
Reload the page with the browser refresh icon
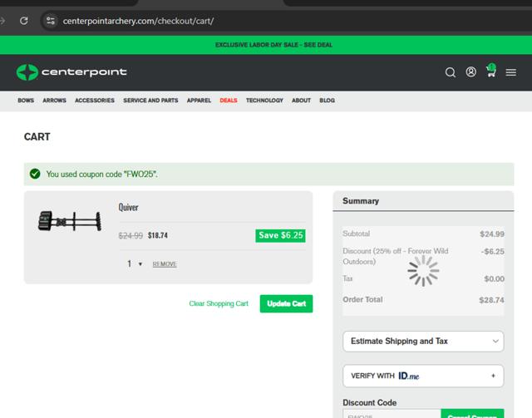[x=24, y=21]
